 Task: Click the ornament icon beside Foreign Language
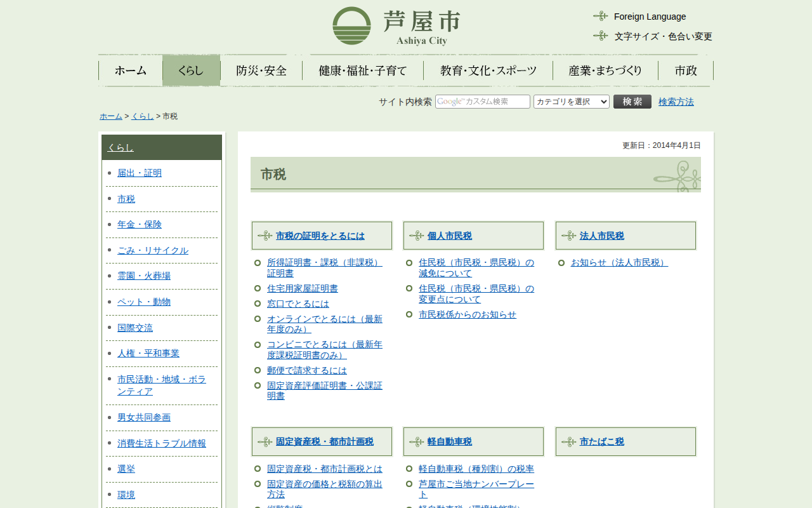tap(600, 17)
